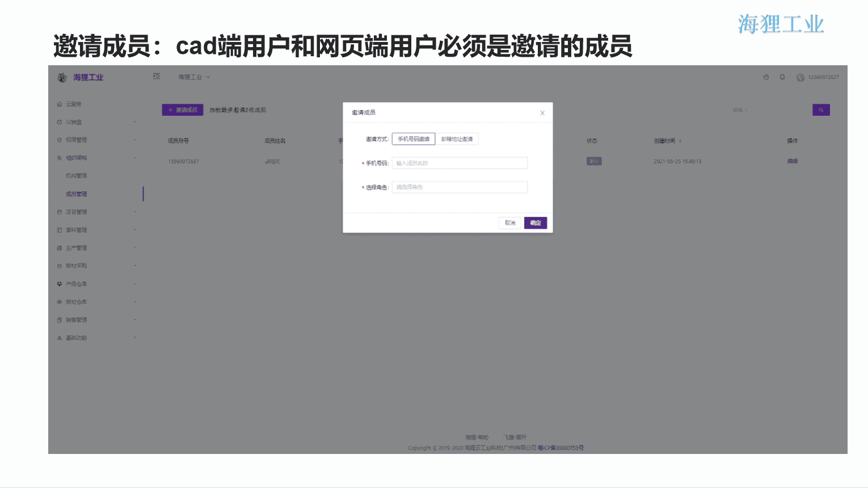868x488 pixels.
Task: Click the 成员姓名 column header
Action: tap(275, 141)
